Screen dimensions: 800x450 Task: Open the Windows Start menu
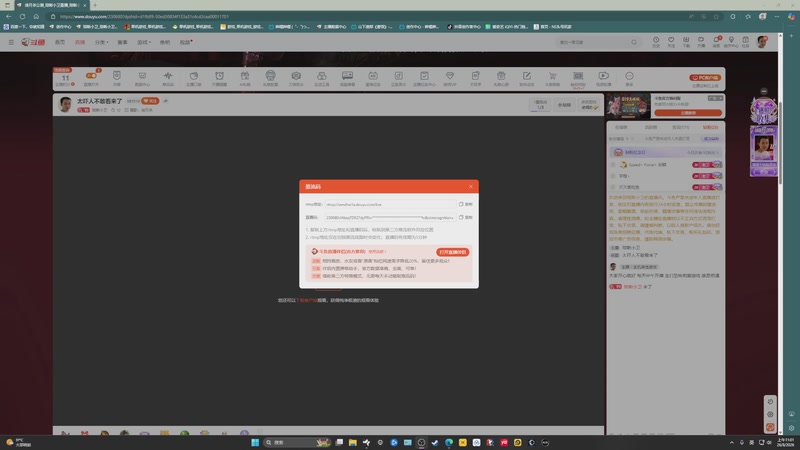tap(255, 442)
